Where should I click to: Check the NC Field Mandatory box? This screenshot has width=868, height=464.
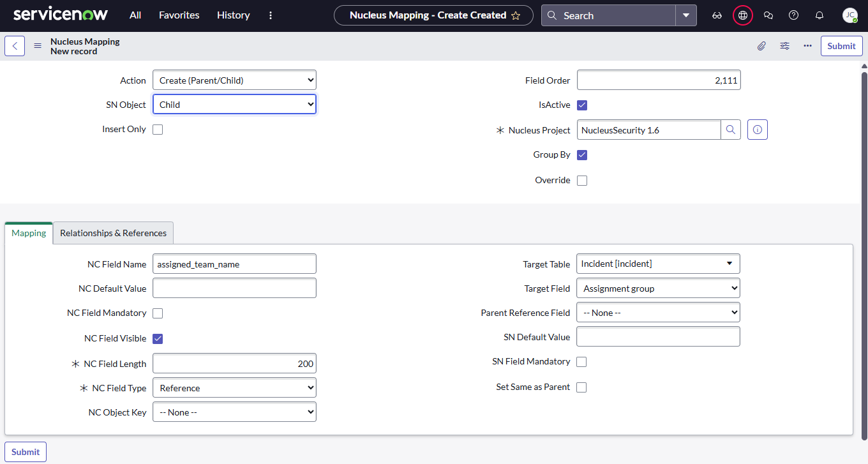[158, 313]
